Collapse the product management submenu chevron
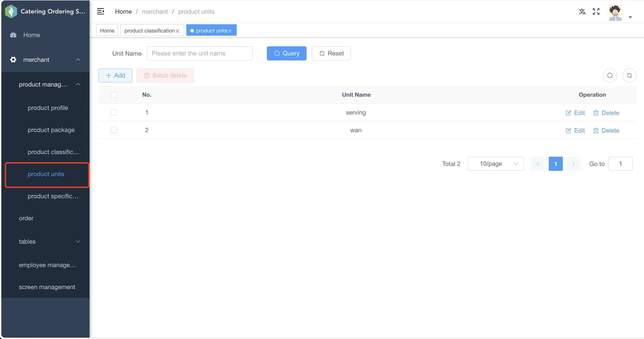The height and width of the screenshot is (339, 644). 78,84
